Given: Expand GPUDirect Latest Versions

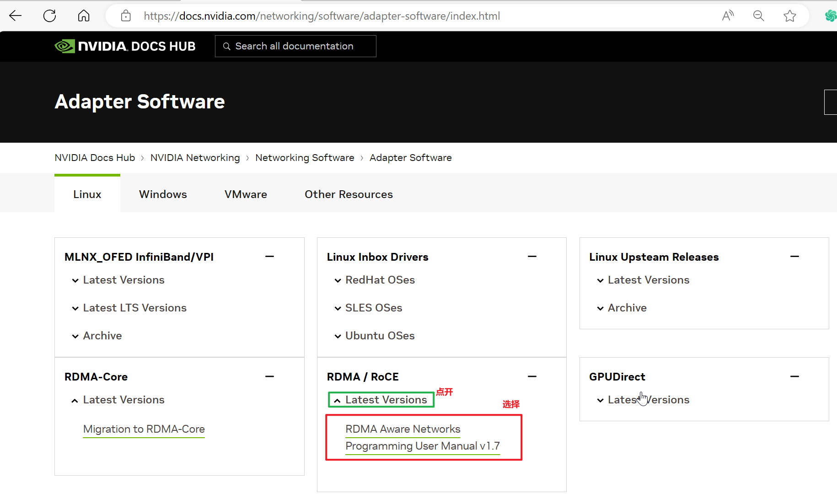Looking at the screenshot, I should point(643,400).
